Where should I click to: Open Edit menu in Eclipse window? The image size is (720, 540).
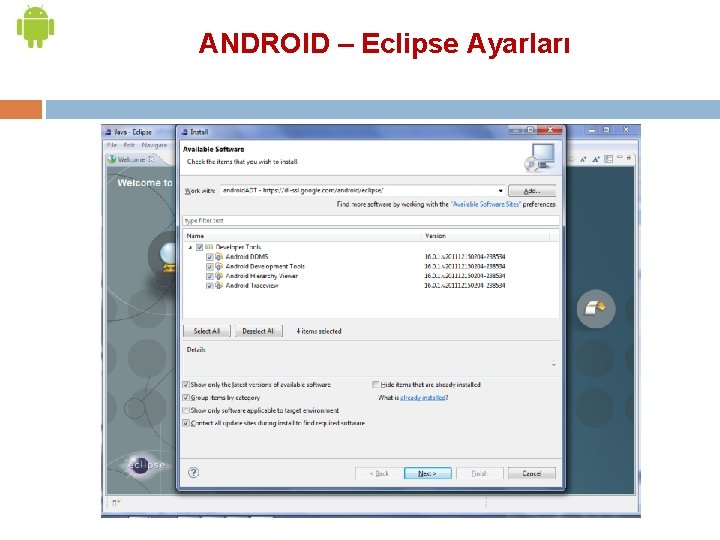(129, 145)
